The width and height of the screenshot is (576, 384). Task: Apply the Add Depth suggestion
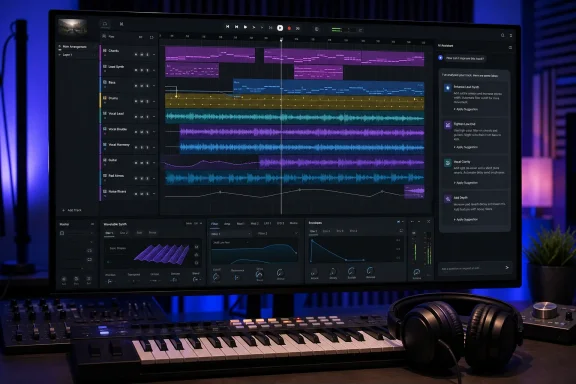tap(466, 219)
